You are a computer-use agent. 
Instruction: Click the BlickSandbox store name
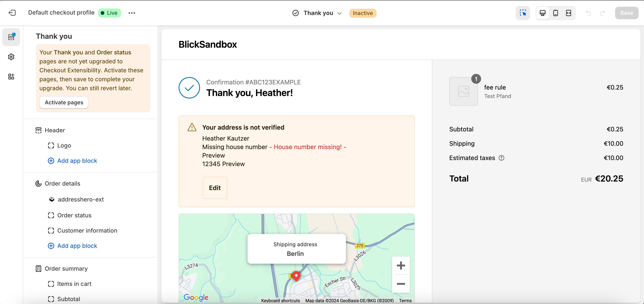click(207, 44)
